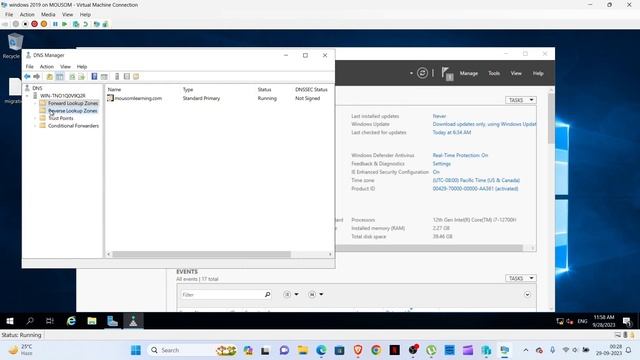
Task: Click the green Start icon in VM toolbar
Action: [64, 24]
